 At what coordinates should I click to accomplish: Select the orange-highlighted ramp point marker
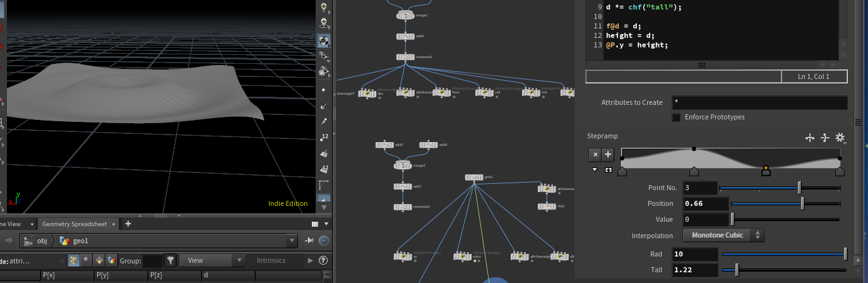tap(766, 171)
